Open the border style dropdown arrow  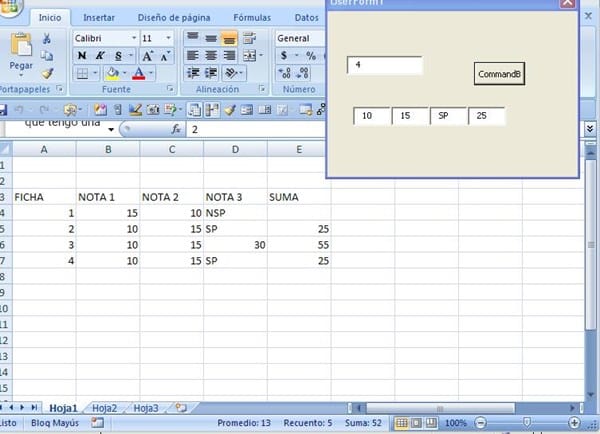[95, 73]
